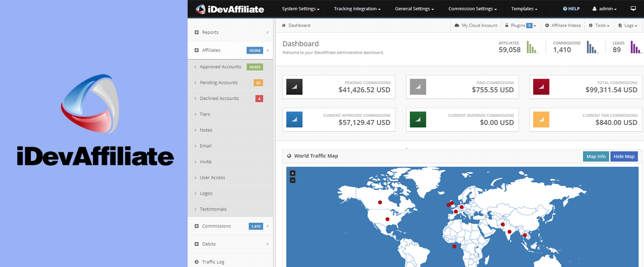
Task: Click the Map Info button
Action: 596,157
